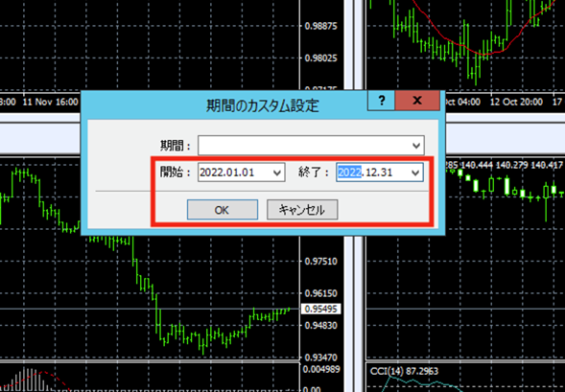Viewport: 565px width, 392px height.
Task: Close the 期間のカスタム設定 dialog
Action: tap(417, 101)
